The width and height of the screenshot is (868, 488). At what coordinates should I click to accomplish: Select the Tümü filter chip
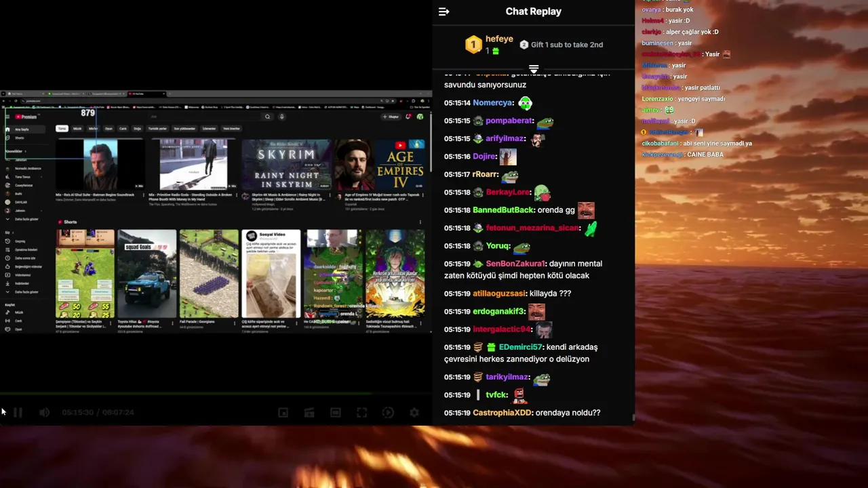click(x=62, y=128)
